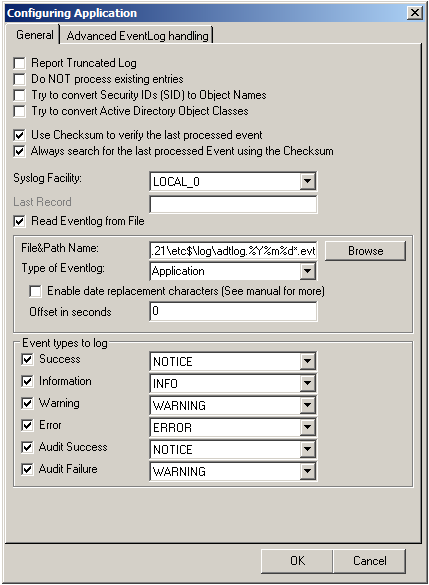This screenshot has width=429, height=585.
Task: Select the General tab
Action: (34, 35)
